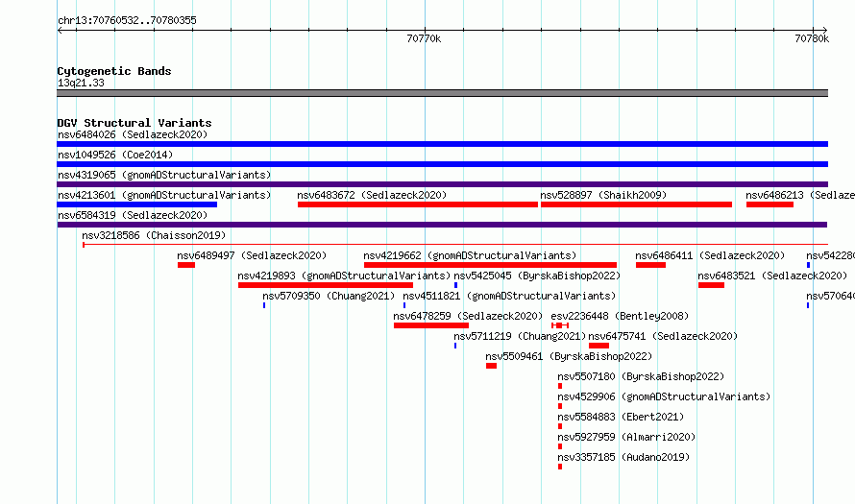The height and width of the screenshot is (504, 855).
Task: Open variant nsv6483521 (Sedlazeck2020) label
Action: coord(772,276)
